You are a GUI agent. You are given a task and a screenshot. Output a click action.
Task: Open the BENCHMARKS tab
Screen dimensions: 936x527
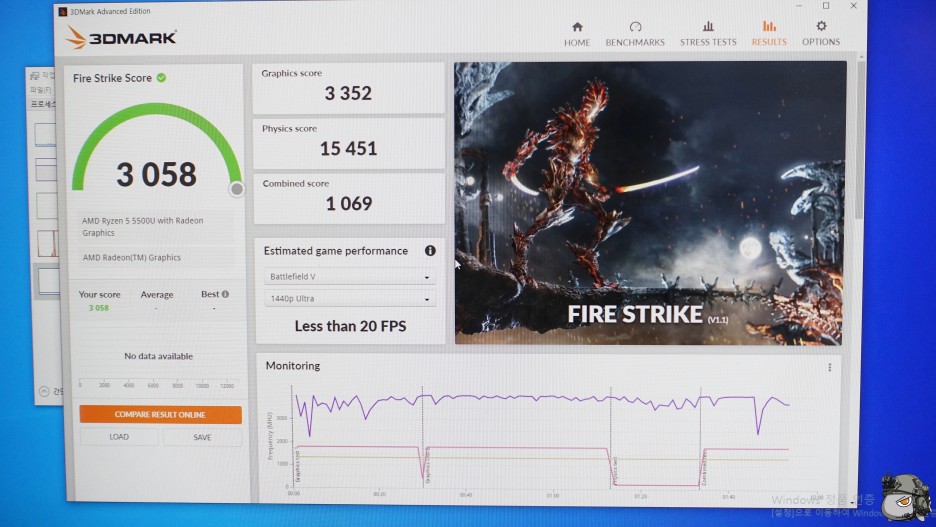pos(635,34)
